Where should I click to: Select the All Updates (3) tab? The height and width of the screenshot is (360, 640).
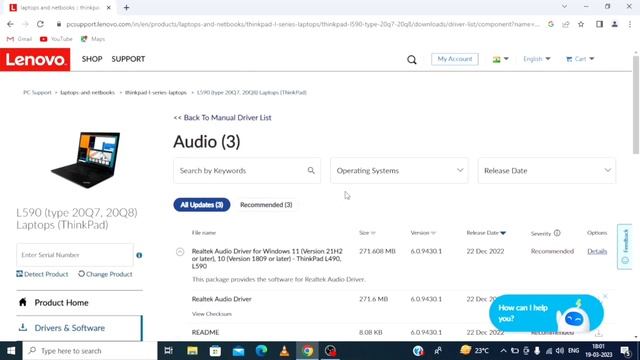pos(202,204)
